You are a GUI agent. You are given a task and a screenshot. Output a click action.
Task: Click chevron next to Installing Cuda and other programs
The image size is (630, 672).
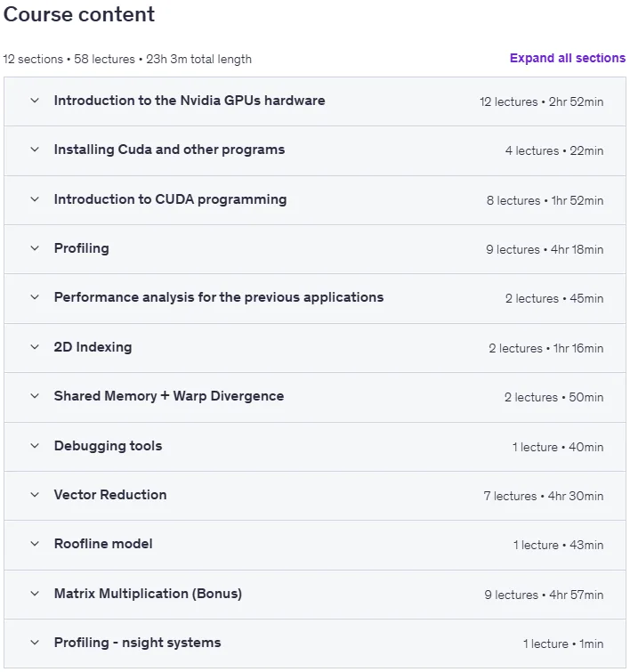pos(35,150)
